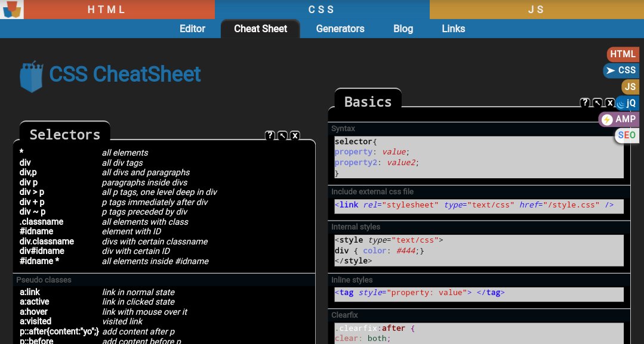Click the '.classname' selector entry
This screenshot has height=344, width=644.
[x=42, y=222]
